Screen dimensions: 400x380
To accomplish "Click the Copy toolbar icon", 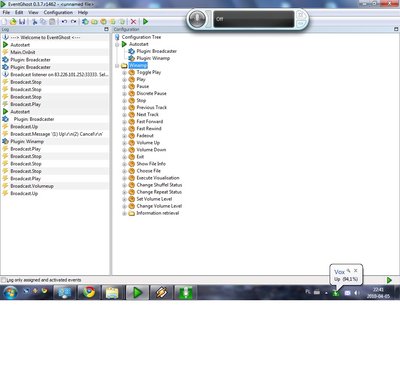I will point(43,22).
